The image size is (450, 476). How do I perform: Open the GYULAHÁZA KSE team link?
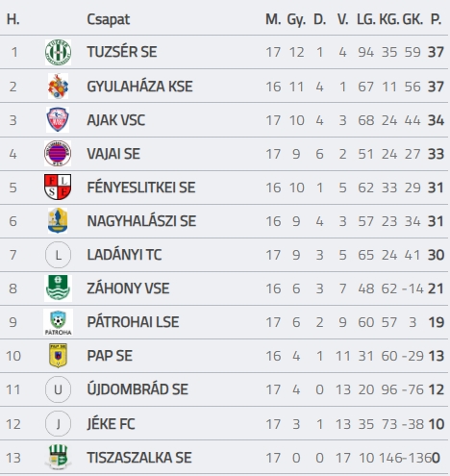point(139,87)
